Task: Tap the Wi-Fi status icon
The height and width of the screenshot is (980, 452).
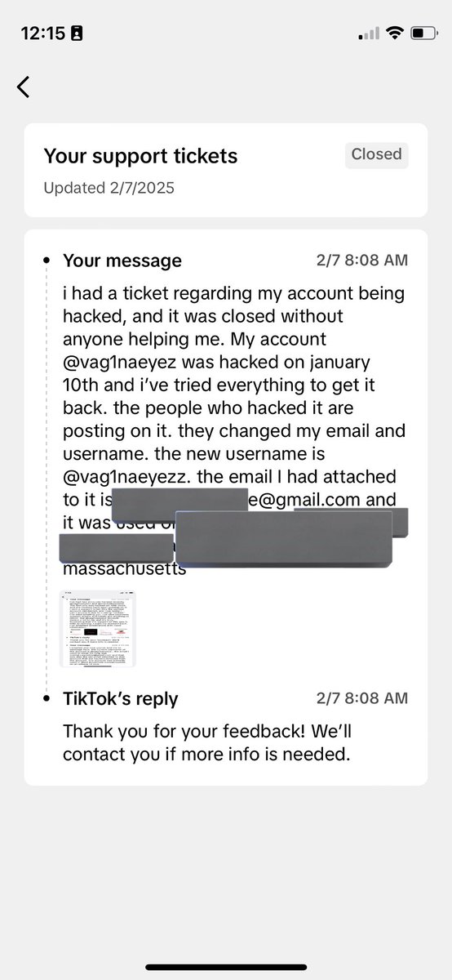Action: coord(395,33)
